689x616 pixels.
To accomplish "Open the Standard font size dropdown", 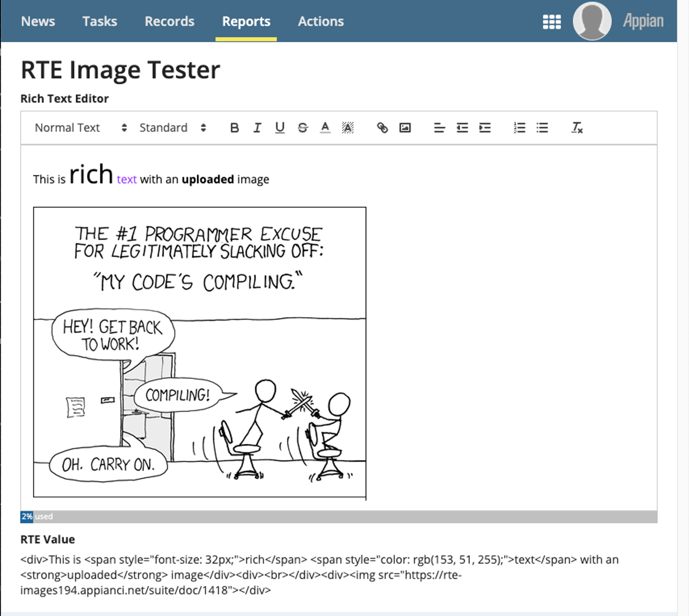I will (x=173, y=128).
